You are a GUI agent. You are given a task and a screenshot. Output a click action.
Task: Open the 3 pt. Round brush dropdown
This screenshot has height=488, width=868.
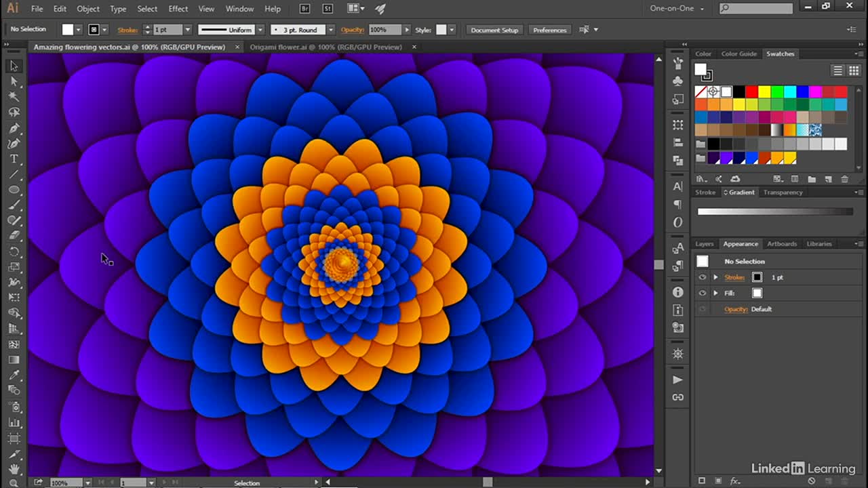[331, 30]
